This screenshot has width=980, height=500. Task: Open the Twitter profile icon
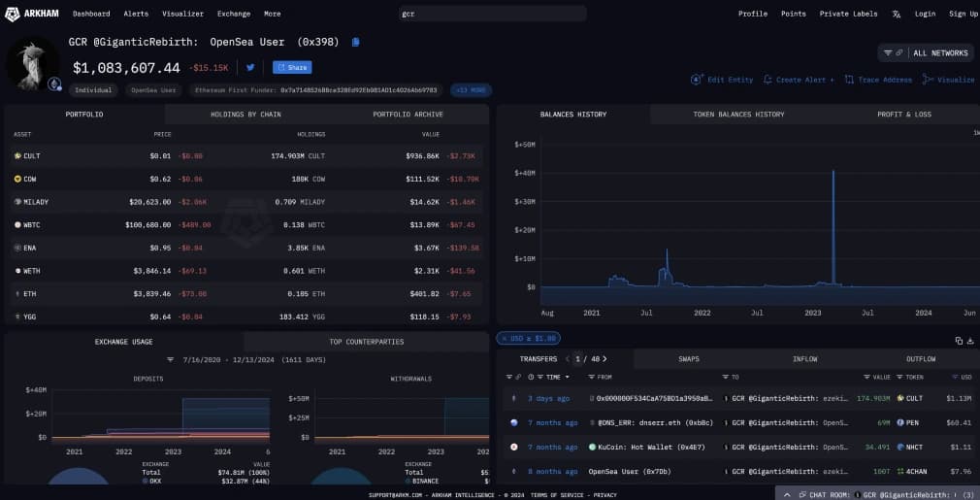(x=250, y=67)
